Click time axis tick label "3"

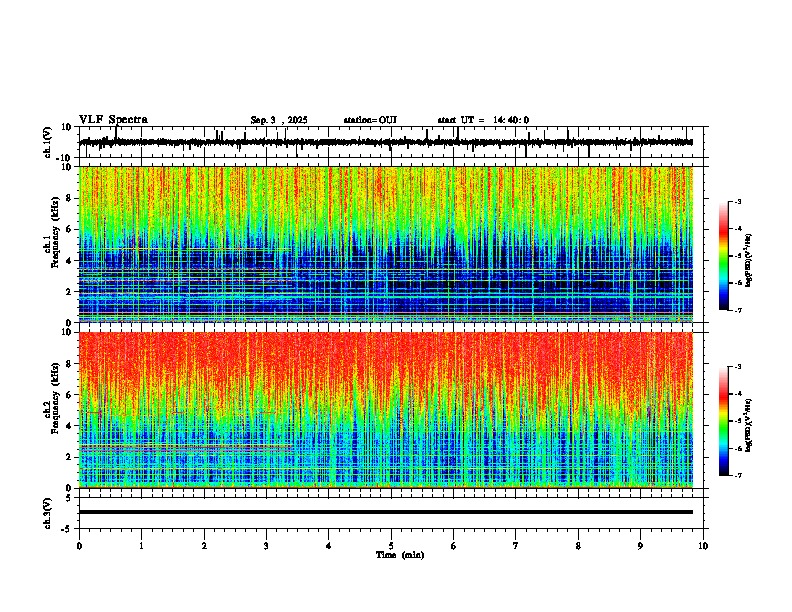point(266,546)
